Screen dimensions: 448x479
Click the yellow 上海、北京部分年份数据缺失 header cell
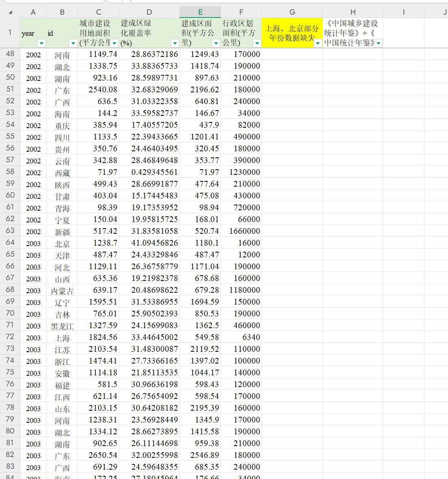tap(289, 33)
